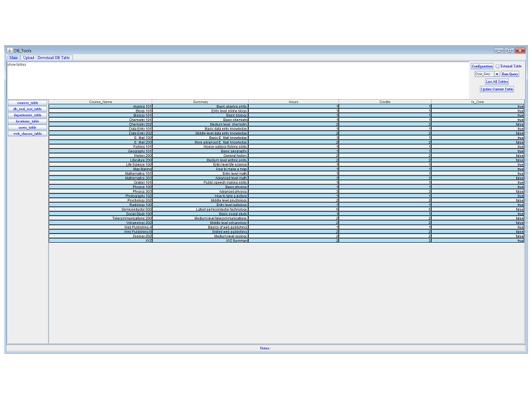Open the users_table

pyautogui.click(x=27, y=127)
